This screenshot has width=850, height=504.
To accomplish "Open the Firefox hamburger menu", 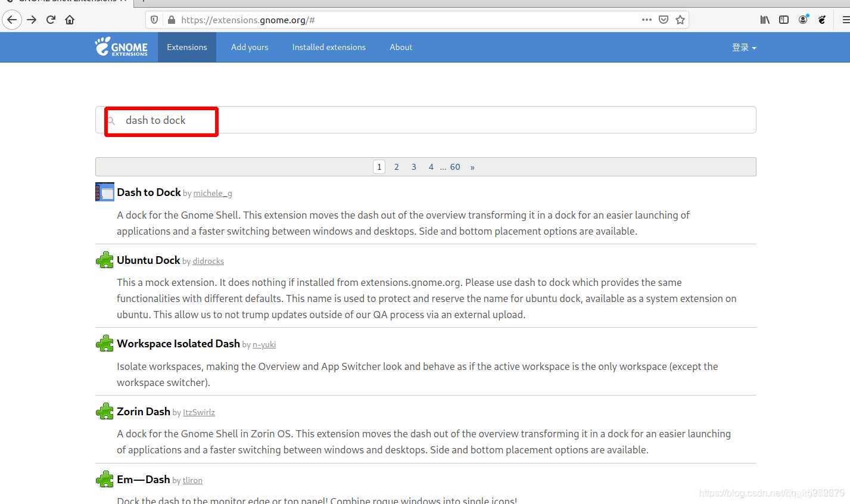I will tap(845, 20).
